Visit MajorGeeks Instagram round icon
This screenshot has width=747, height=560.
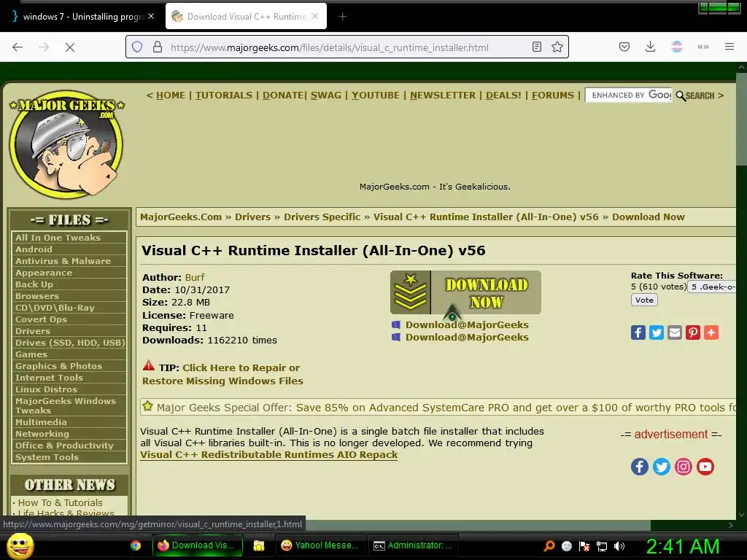pyautogui.click(x=683, y=467)
